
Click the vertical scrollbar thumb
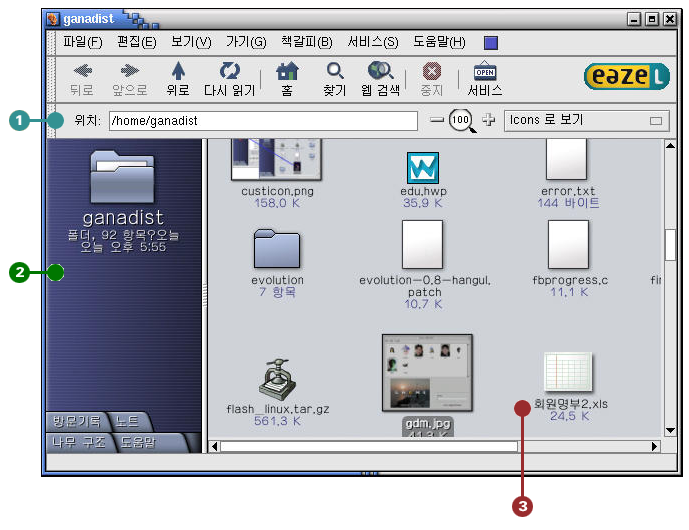click(x=670, y=245)
